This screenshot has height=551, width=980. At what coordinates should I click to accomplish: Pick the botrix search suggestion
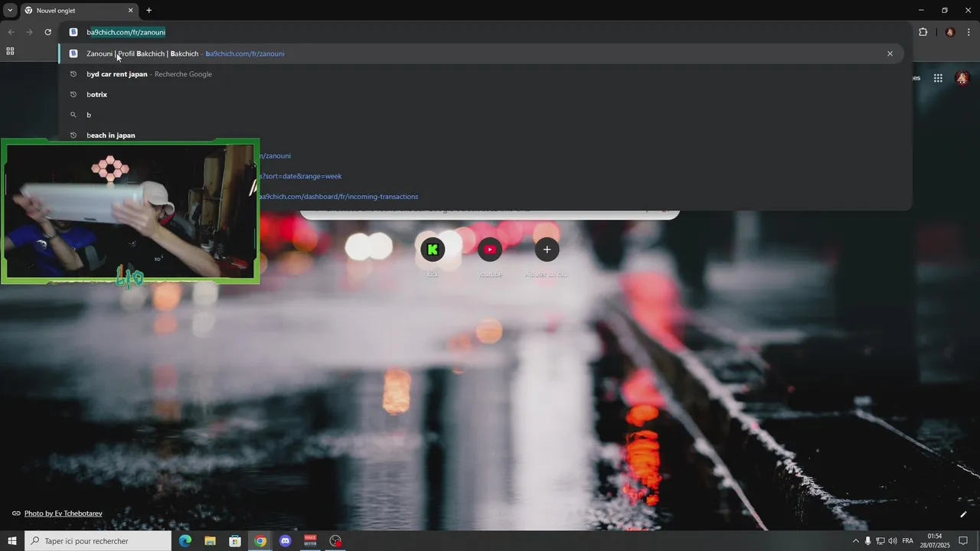482,94
